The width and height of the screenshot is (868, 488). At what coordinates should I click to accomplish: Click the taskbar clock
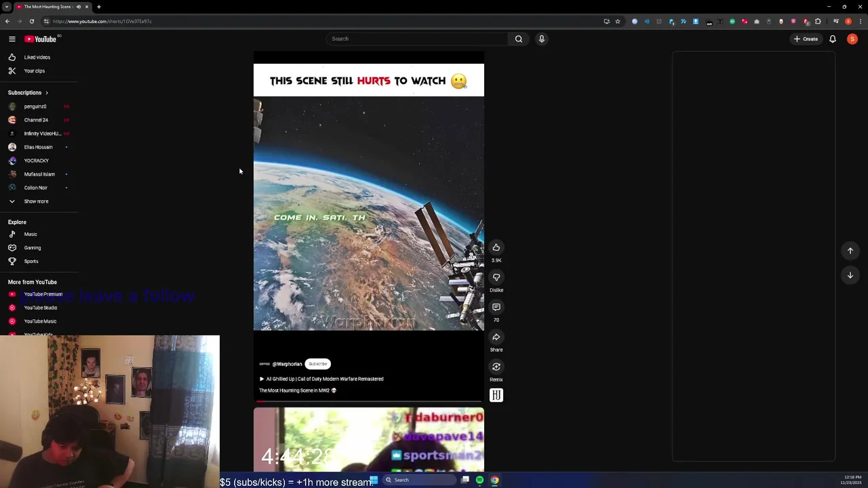[852, 480]
